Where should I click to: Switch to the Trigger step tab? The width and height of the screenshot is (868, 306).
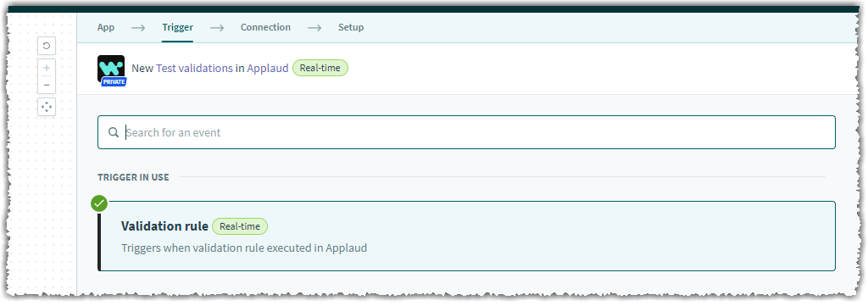pyautogui.click(x=178, y=27)
